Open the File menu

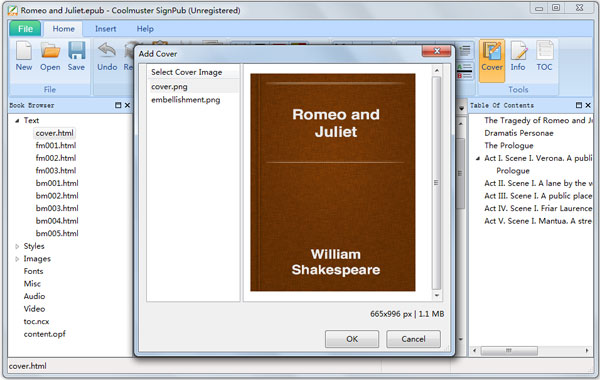tap(25, 29)
